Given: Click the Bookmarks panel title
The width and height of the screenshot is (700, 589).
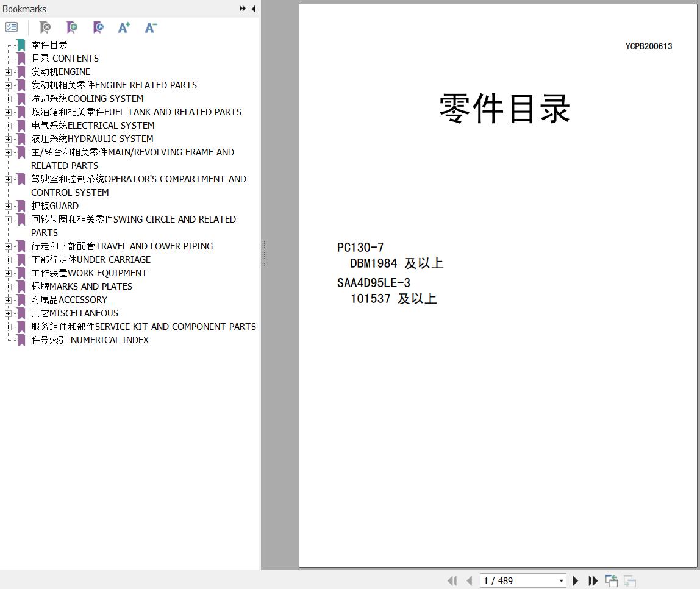Looking at the screenshot, I should click(x=24, y=9).
